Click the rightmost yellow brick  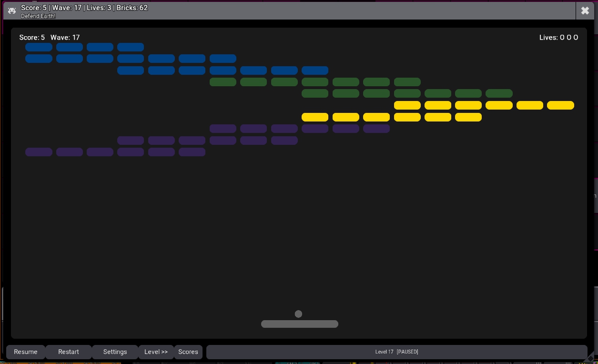(560, 105)
